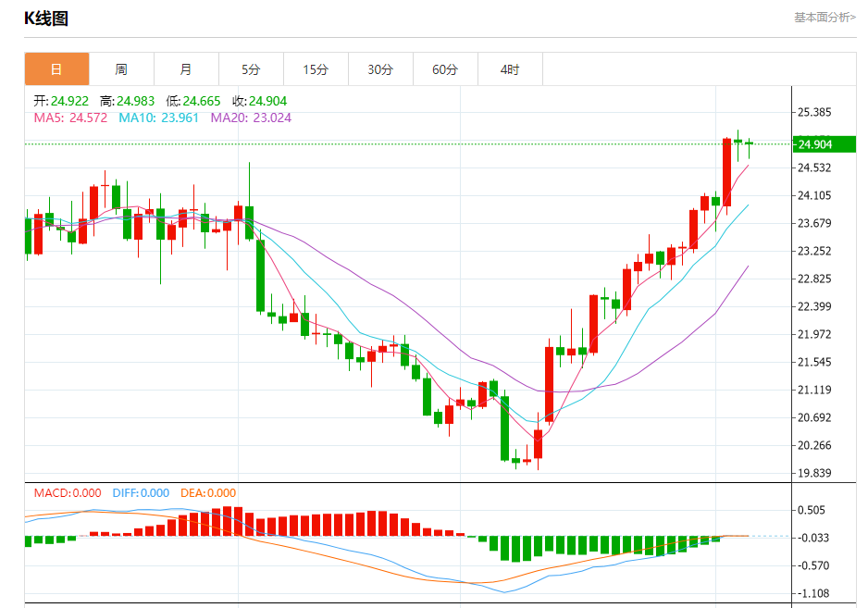
Task: Switch to the 月 monthly tab
Action: pyautogui.click(x=186, y=69)
